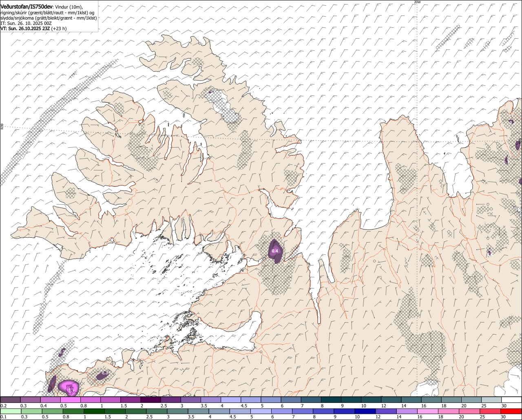Screen dimensions: 522x420
Task: Pick the dark purple upper swatch starting at 2
Action: [x=151, y=400]
